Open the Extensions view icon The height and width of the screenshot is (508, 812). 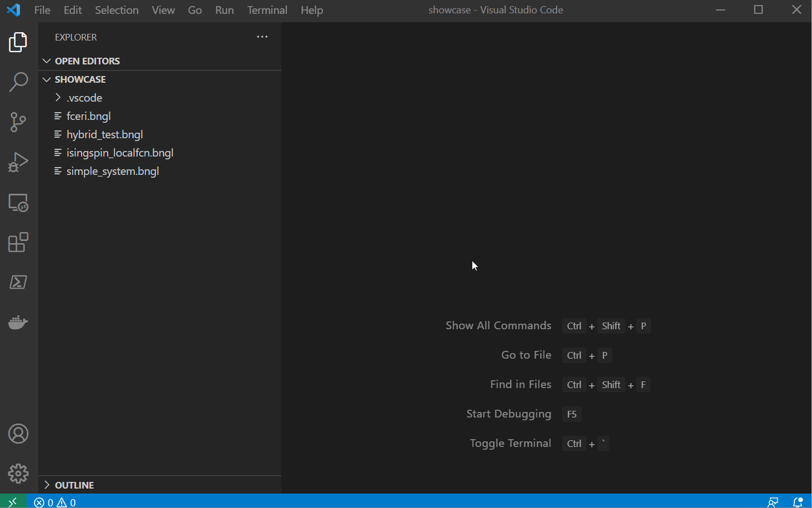(18, 242)
